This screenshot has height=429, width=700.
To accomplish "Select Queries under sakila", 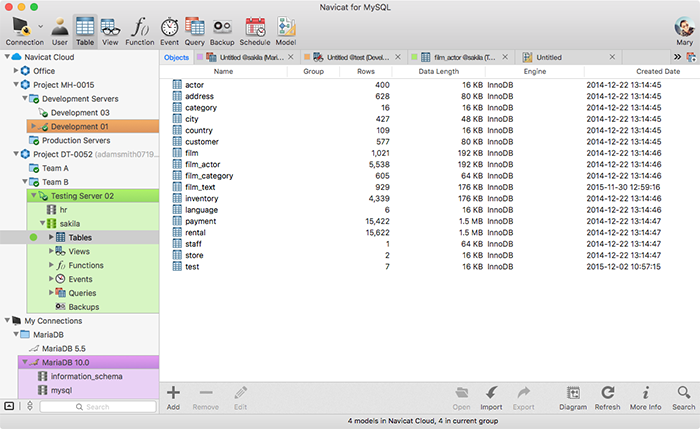I will click(82, 293).
